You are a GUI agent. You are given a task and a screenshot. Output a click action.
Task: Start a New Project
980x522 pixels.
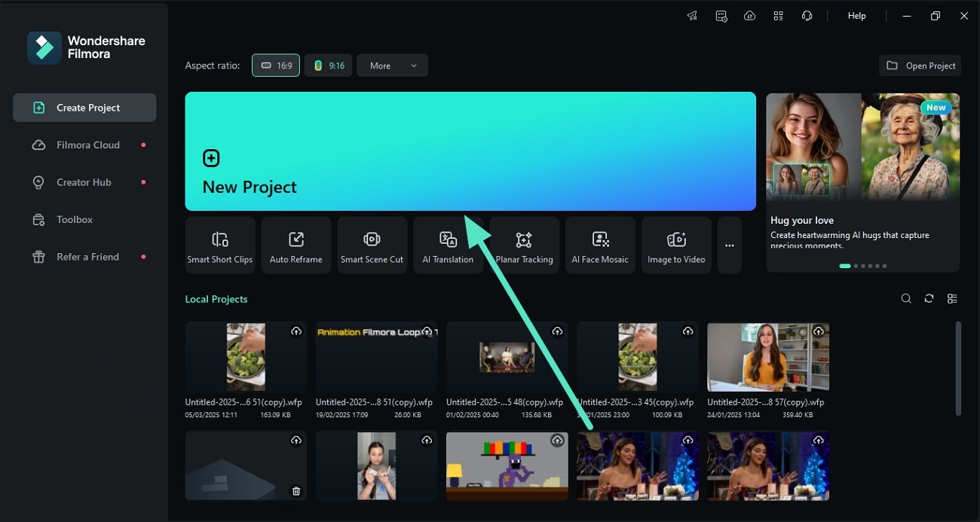470,151
